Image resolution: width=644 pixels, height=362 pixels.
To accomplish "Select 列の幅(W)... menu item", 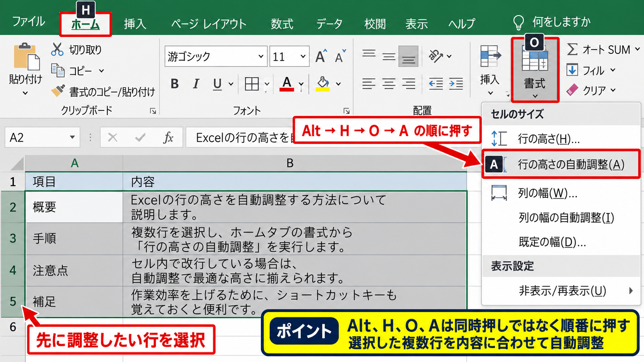I will click(x=561, y=193).
